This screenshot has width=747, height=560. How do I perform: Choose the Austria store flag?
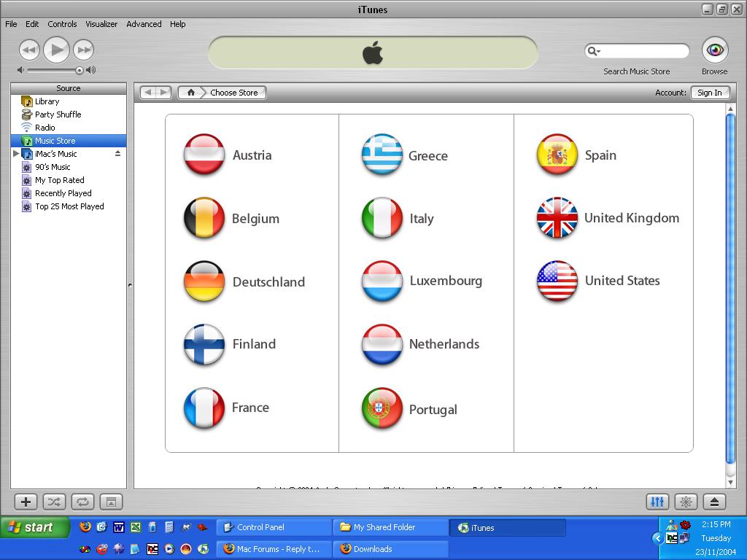[x=204, y=155]
